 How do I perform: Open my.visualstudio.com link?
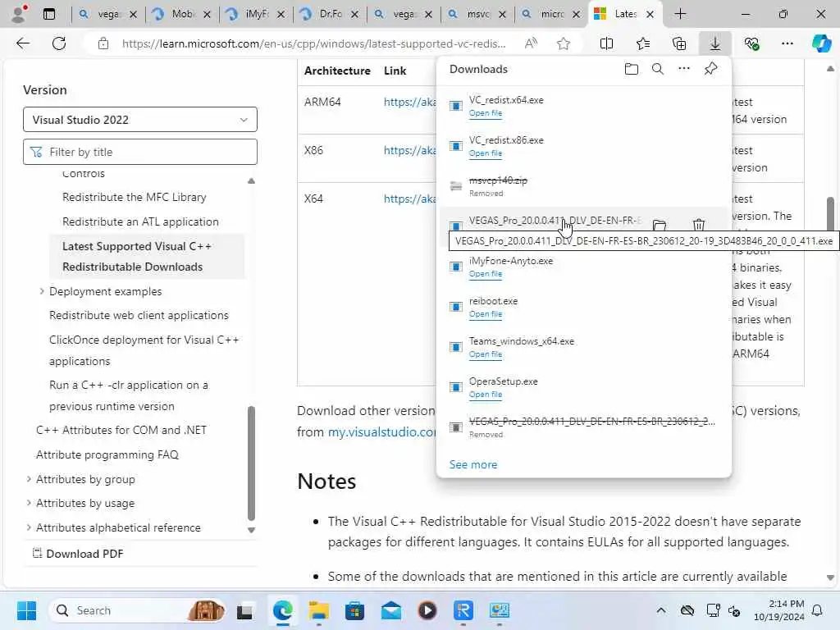pyautogui.click(x=382, y=431)
